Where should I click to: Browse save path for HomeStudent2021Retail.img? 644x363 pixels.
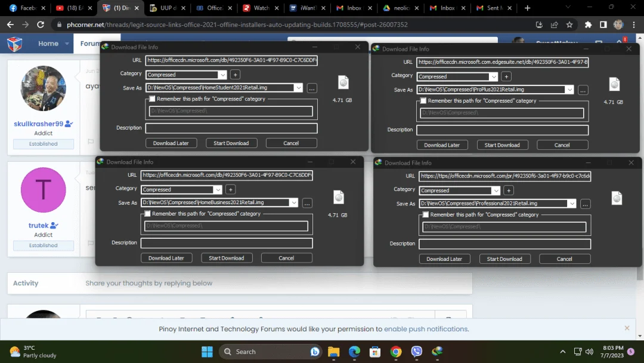pyautogui.click(x=312, y=88)
